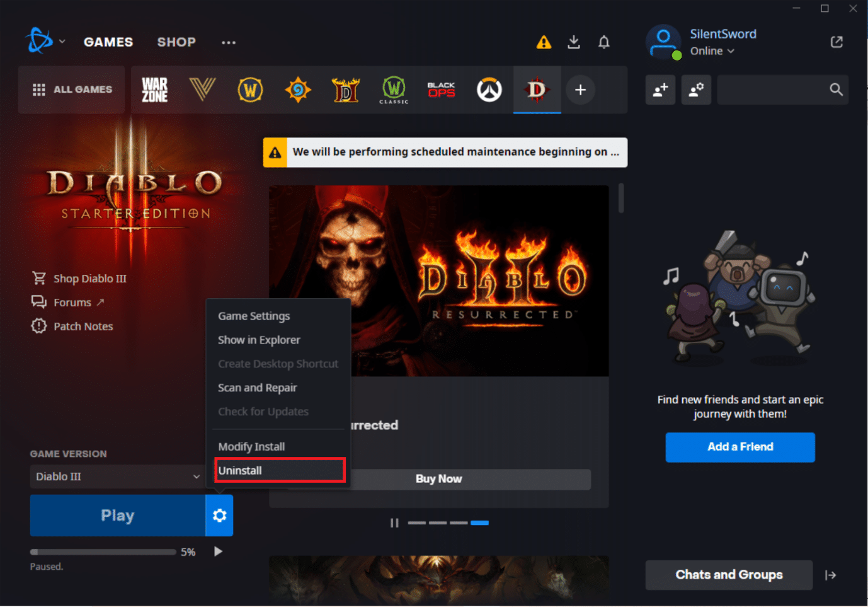This screenshot has height=607, width=868.
Task: Select the first carousel indicator
Action: (416, 523)
